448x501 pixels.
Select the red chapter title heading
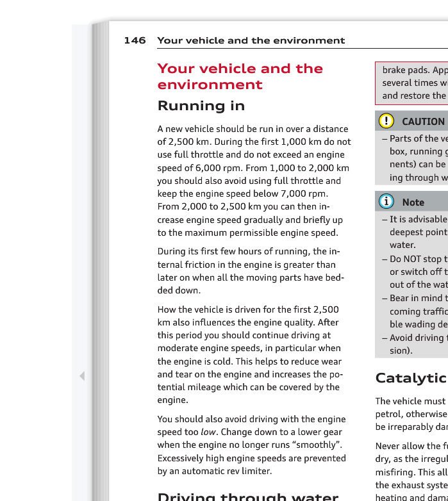coord(240,76)
